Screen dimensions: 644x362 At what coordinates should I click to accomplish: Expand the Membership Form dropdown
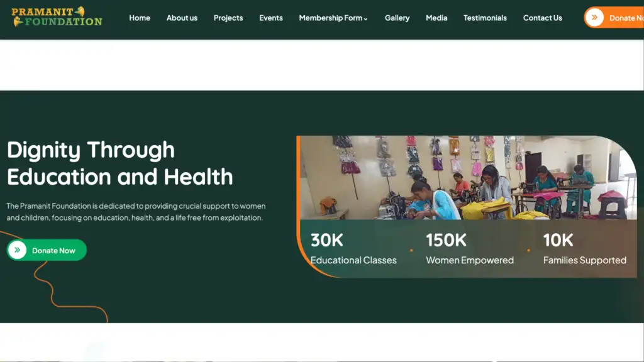coord(329,18)
